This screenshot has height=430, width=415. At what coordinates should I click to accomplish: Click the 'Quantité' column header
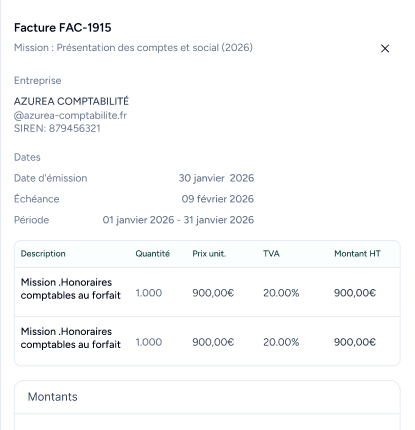153,254
